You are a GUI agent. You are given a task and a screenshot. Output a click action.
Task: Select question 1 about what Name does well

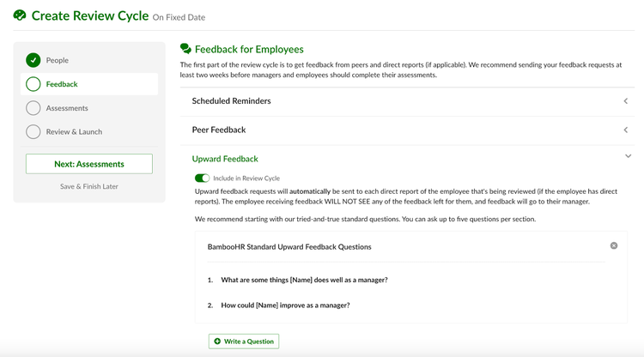(304, 280)
